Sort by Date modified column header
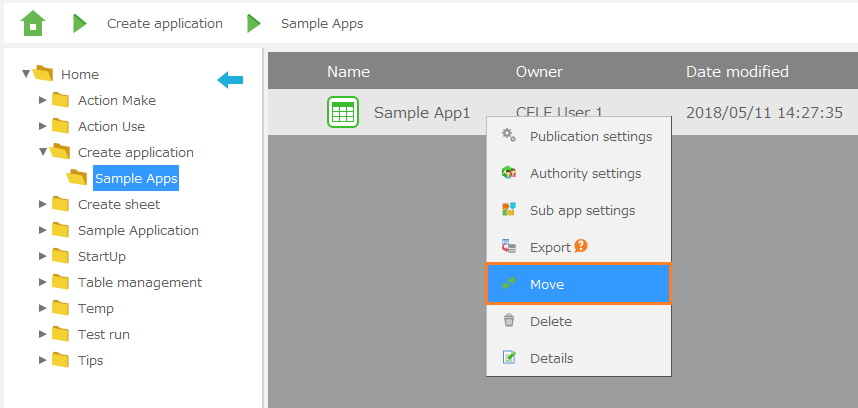 737,72
